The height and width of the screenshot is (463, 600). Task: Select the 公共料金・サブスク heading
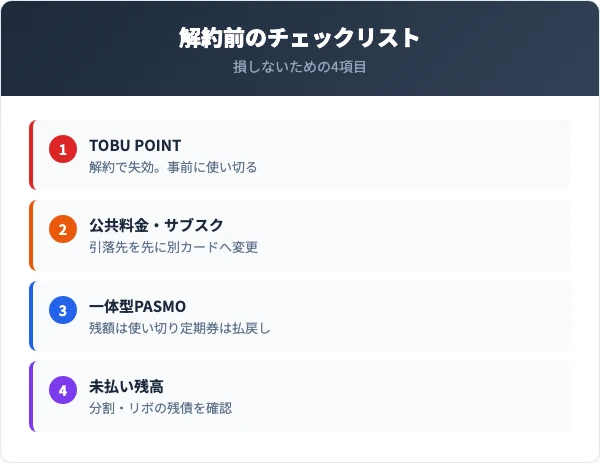tap(156, 225)
